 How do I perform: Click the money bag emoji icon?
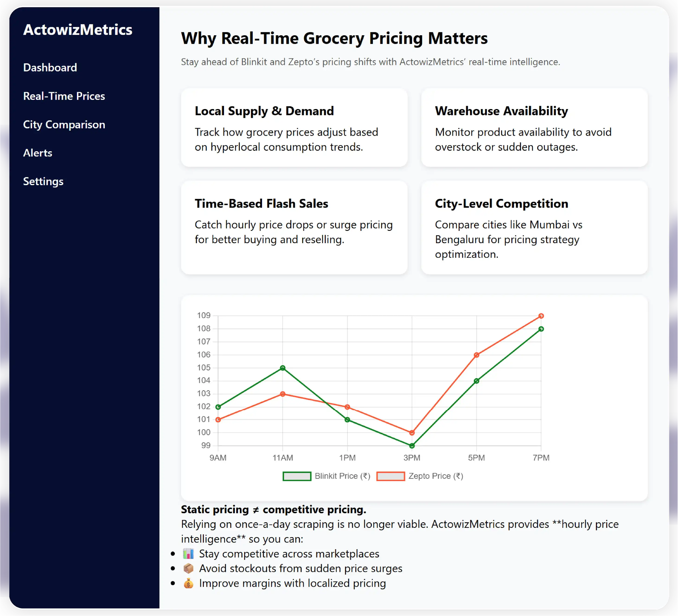pyautogui.click(x=188, y=583)
